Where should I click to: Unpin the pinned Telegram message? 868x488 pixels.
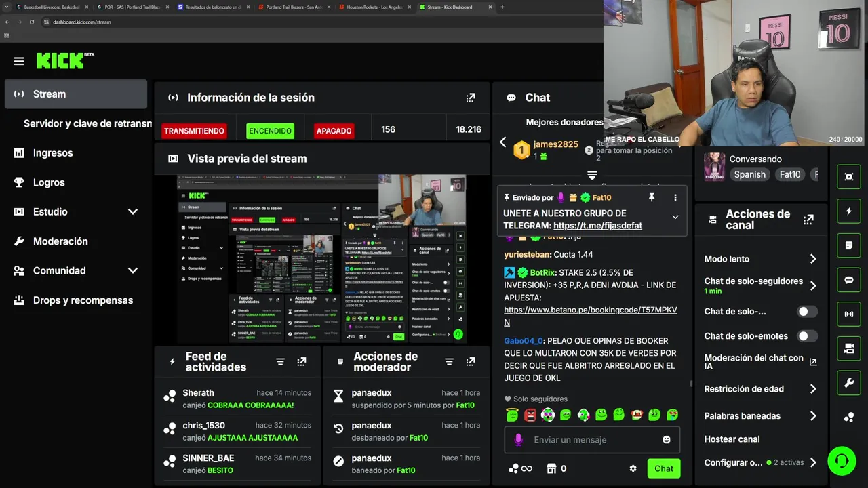click(652, 197)
